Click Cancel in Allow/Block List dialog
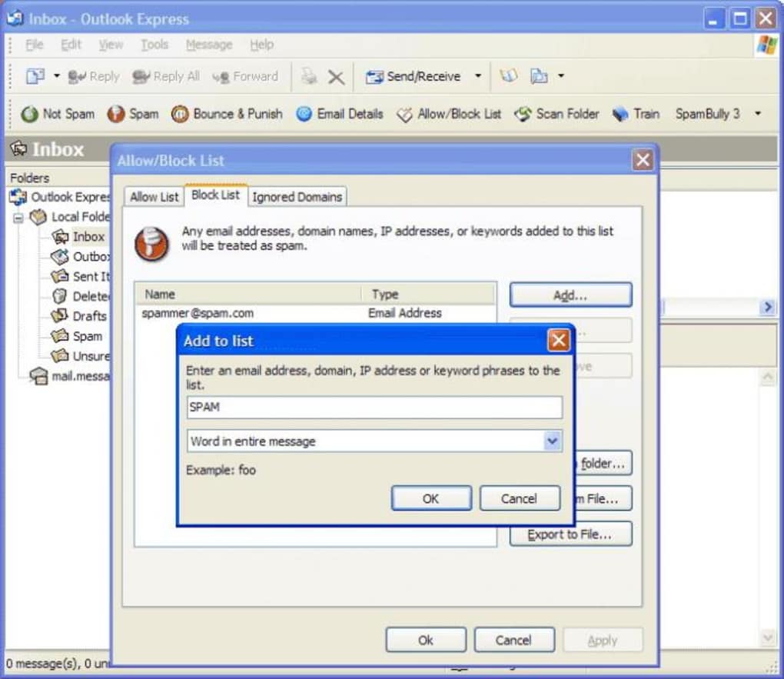 pos(514,640)
